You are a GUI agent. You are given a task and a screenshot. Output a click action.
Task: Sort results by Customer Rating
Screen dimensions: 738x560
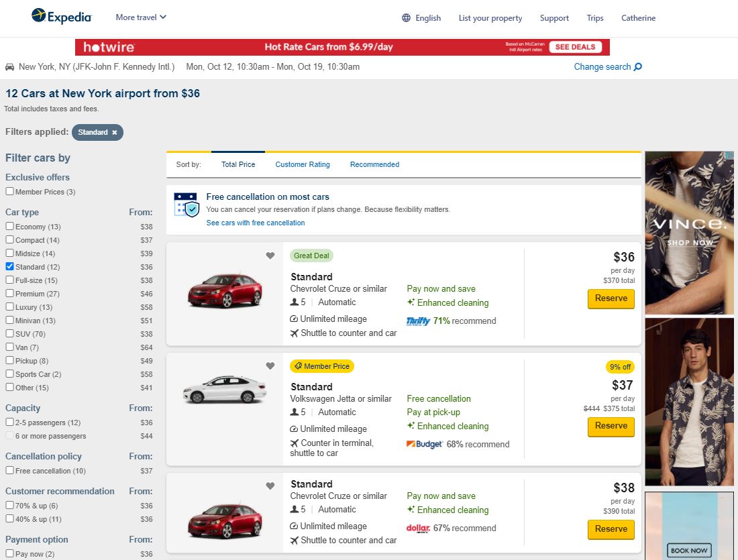[x=303, y=164]
